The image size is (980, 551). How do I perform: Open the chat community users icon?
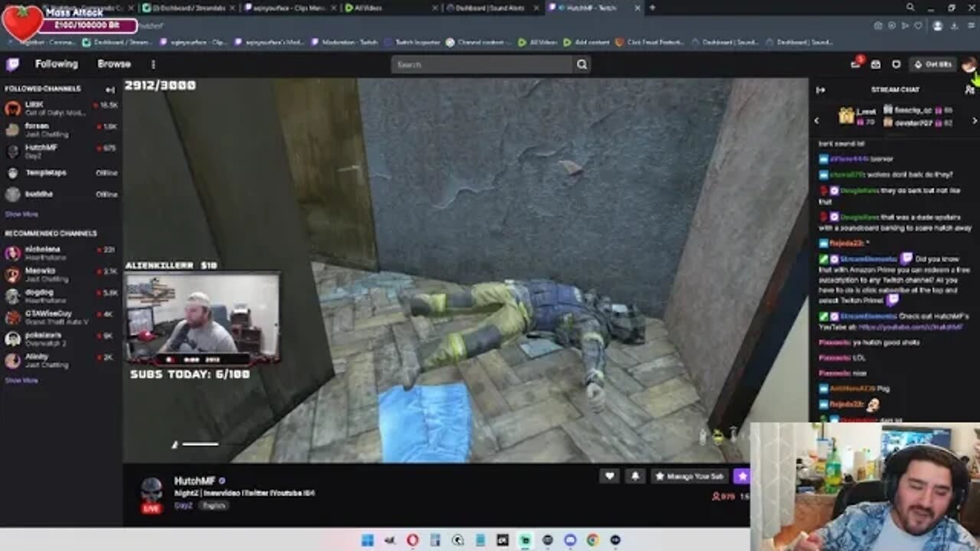(x=969, y=90)
